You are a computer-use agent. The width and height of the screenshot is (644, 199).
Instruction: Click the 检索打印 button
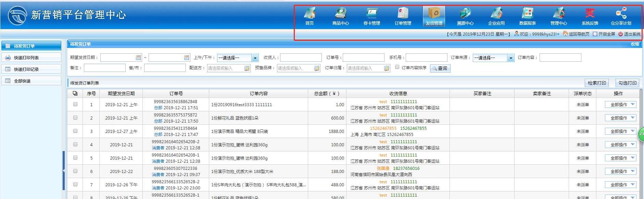597,83
